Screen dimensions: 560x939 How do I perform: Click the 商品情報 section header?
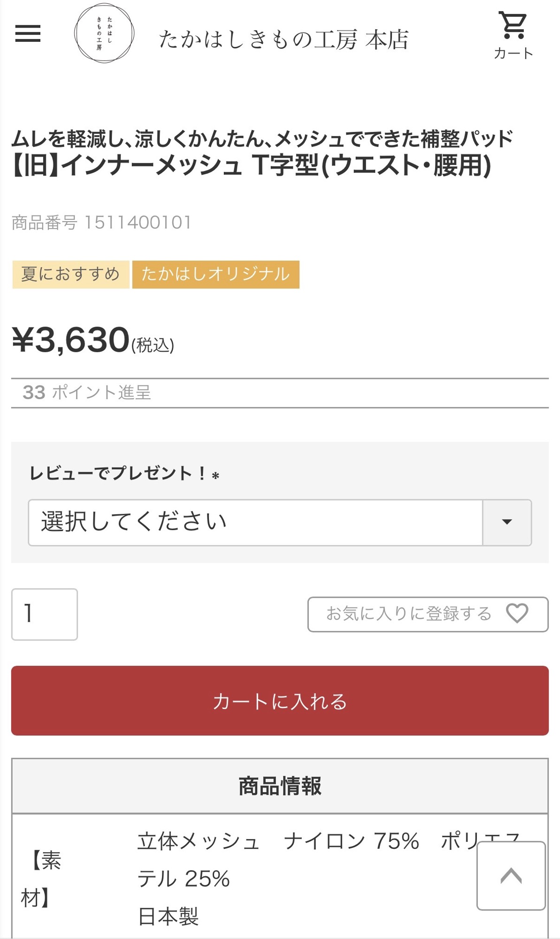click(x=280, y=786)
